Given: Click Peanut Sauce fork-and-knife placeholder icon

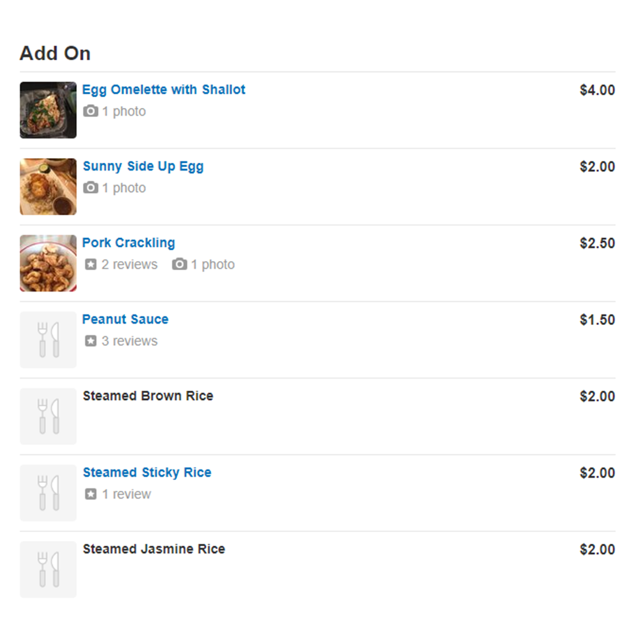Looking at the screenshot, I should coord(48,340).
